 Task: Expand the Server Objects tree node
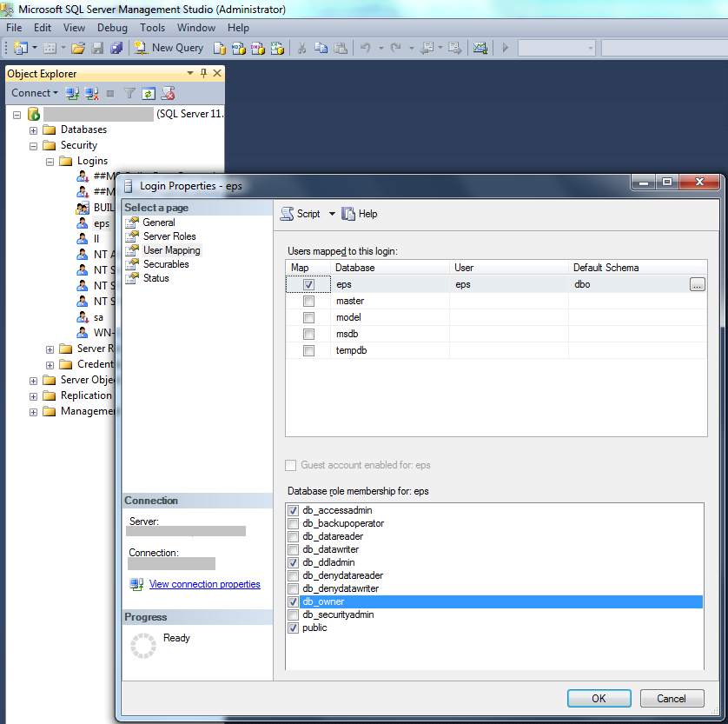pos(33,381)
